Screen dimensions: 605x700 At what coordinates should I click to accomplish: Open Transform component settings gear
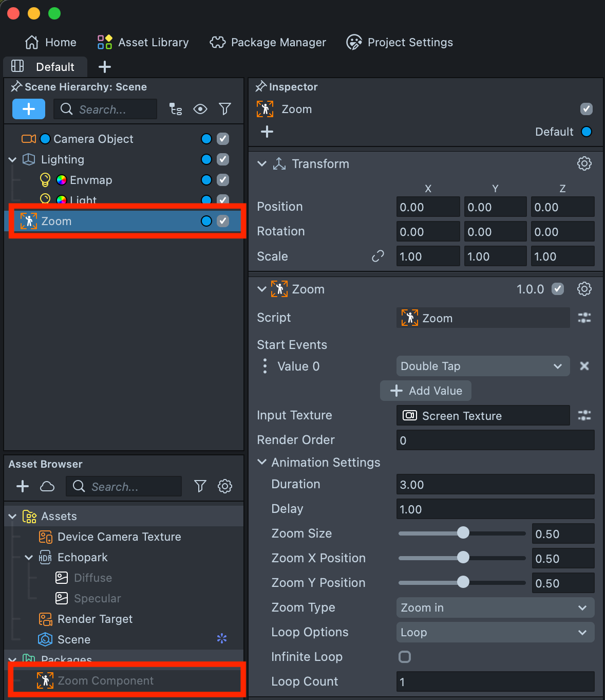(584, 163)
